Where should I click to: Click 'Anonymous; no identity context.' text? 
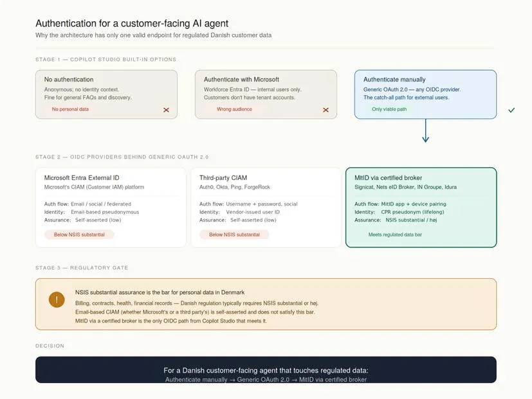coord(82,89)
